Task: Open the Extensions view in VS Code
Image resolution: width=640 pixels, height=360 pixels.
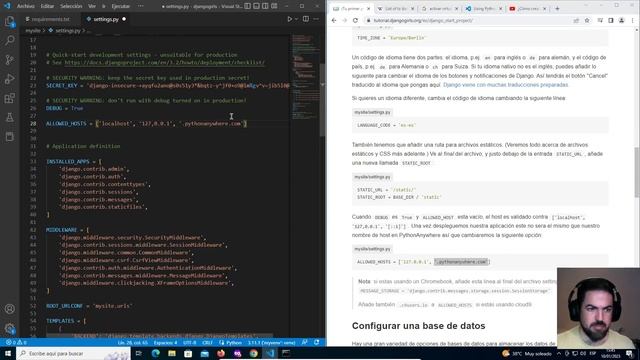Action: click(9, 98)
